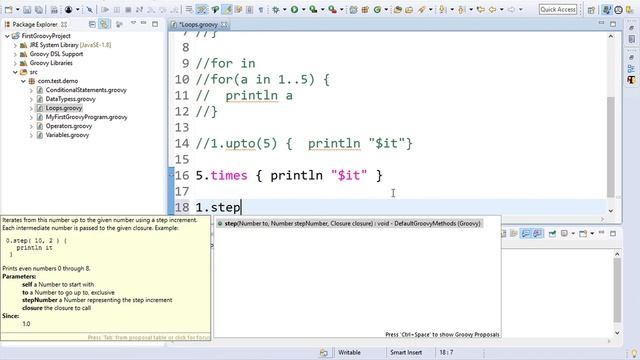Open Back history dropdown arrow
The height and width of the screenshot is (360, 640).
pyautogui.click(x=502, y=9)
